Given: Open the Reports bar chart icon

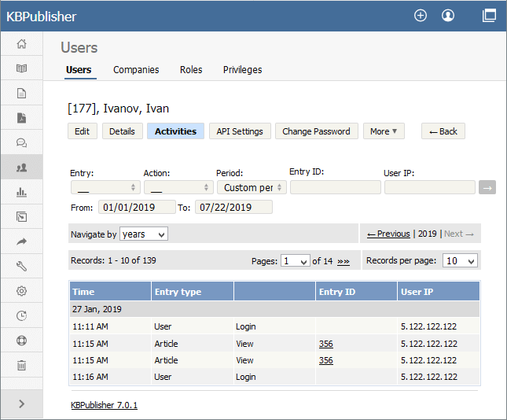Looking at the screenshot, I should click(22, 192).
